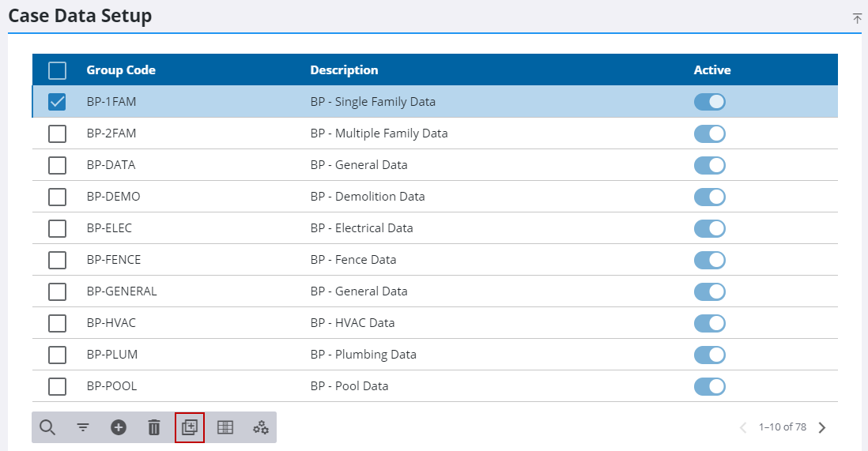Image resolution: width=868 pixels, height=451 pixels.
Task: Open the table grid view icon
Action: pos(225,427)
